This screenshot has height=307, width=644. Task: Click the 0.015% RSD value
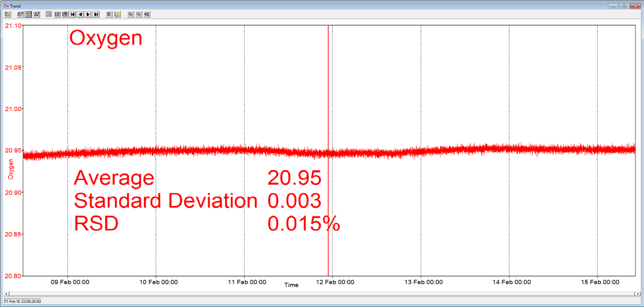tap(303, 224)
